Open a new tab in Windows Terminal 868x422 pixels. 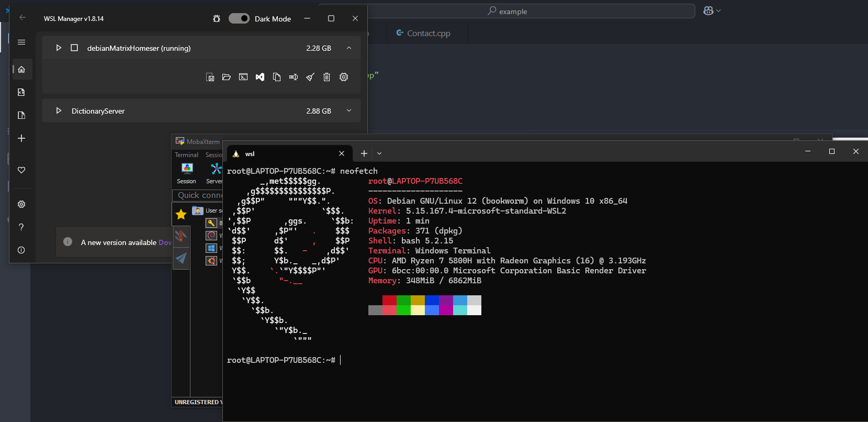click(x=364, y=153)
